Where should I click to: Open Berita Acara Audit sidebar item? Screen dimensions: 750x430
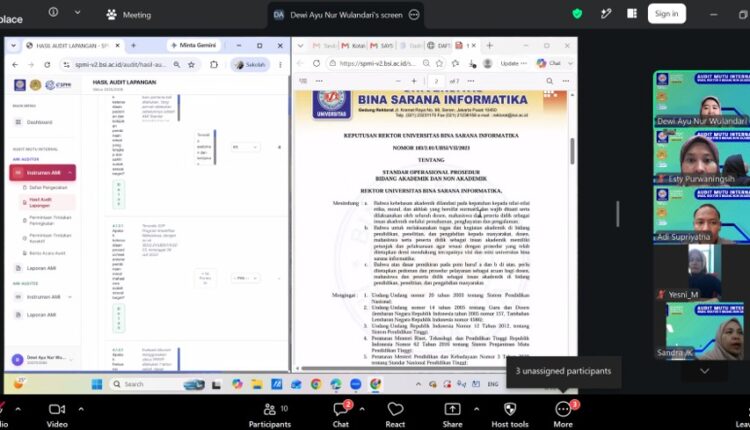coord(47,253)
